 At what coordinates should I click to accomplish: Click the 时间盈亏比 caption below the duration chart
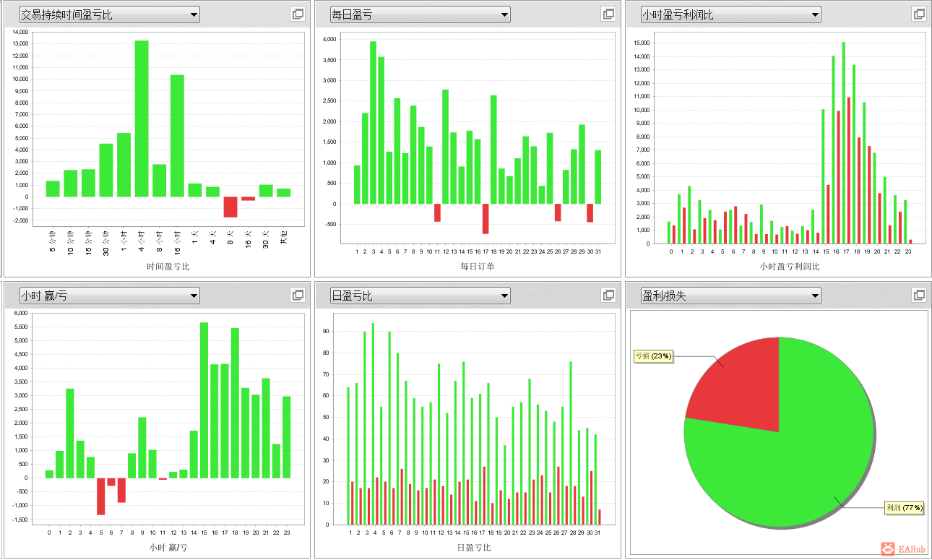(168, 267)
